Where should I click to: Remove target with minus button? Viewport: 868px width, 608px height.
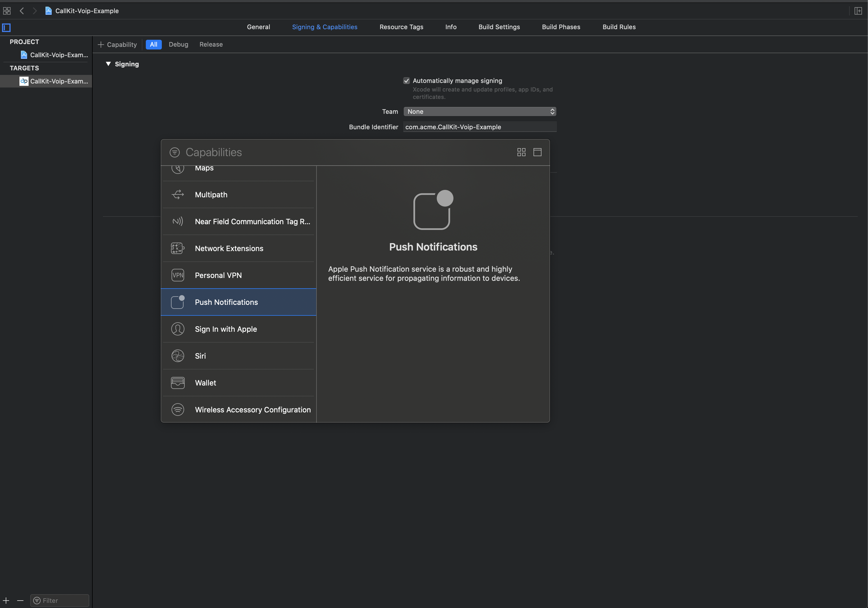click(20, 601)
